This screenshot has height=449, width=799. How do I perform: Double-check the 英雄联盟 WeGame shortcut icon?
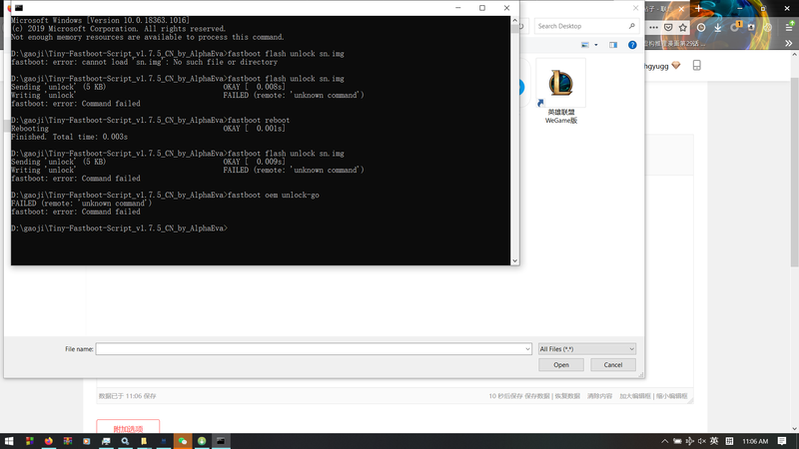[561, 85]
